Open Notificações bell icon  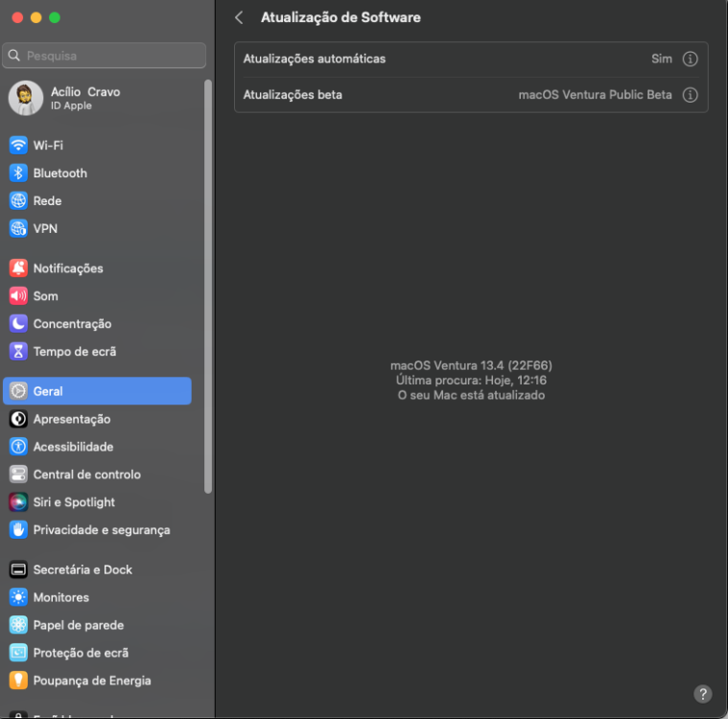pyautogui.click(x=18, y=268)
